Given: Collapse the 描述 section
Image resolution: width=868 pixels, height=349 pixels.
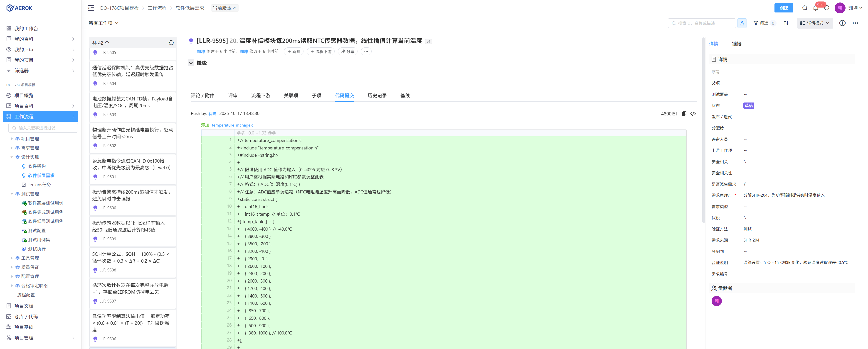Looking at the screenshot, I should [x=191, y=63].
